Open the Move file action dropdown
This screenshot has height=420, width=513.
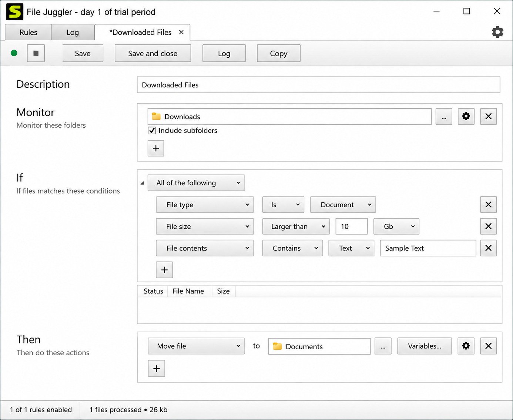(196, 346)
